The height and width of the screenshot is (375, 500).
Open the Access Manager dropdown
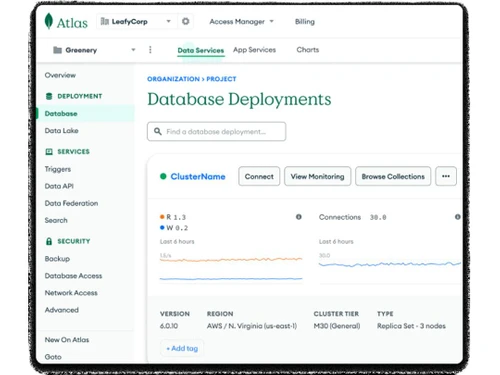[x=241, y=22]
